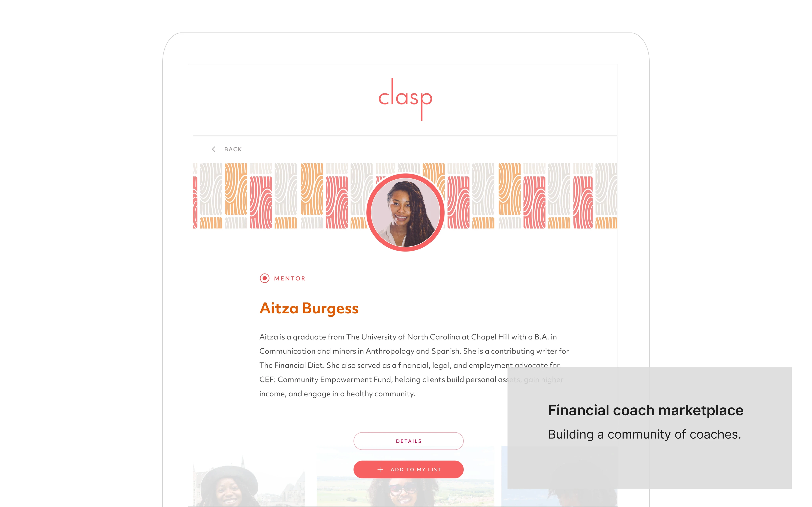Image resolution: width=812 pixels, height=507 pixels.
Task: Click the back arrow navigation icon
Action: click(x=213, y=149)
